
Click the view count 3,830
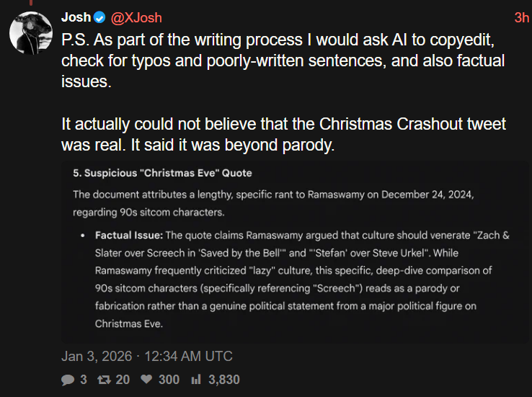point(223,379)
